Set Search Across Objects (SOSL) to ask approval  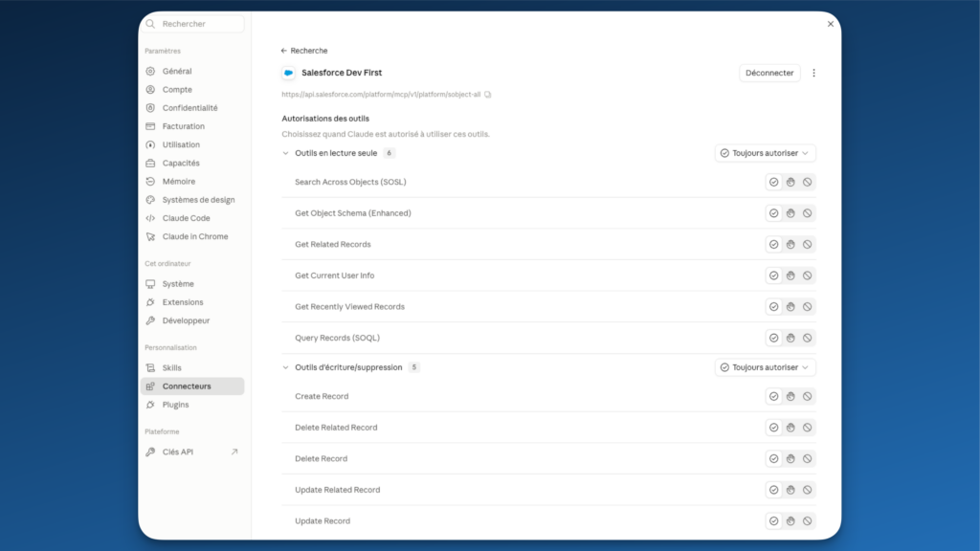(791, 182)
